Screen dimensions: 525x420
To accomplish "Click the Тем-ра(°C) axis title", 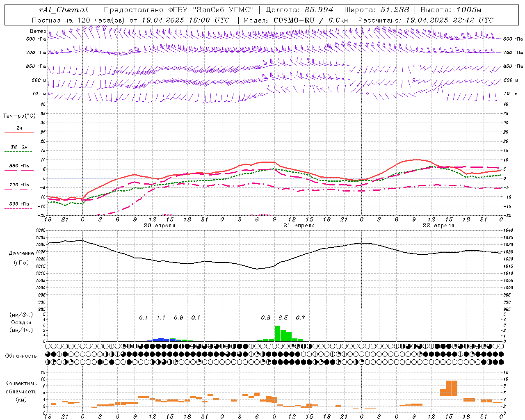I will click(x=19, y=116).
